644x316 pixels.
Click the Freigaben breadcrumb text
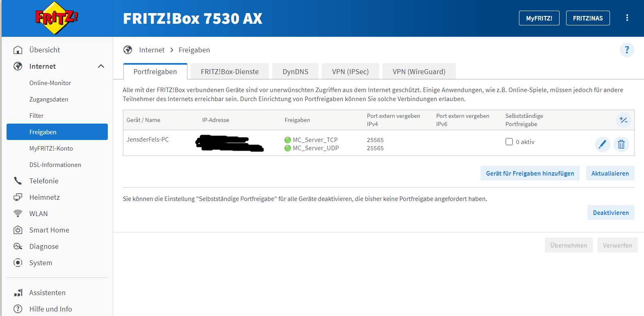coord(194,50)
